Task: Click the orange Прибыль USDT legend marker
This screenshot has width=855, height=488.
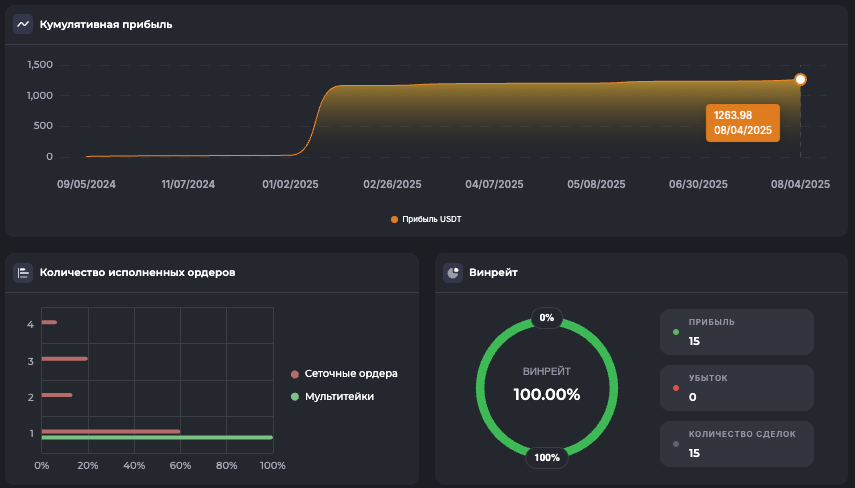Action: (x=395, y=219)
